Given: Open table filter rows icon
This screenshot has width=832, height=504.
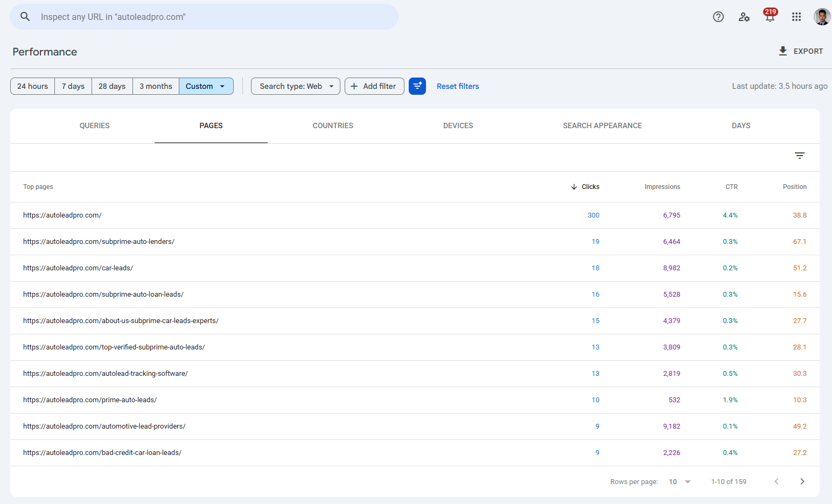Looking at the screenshot, I should [x=800, y=156].
